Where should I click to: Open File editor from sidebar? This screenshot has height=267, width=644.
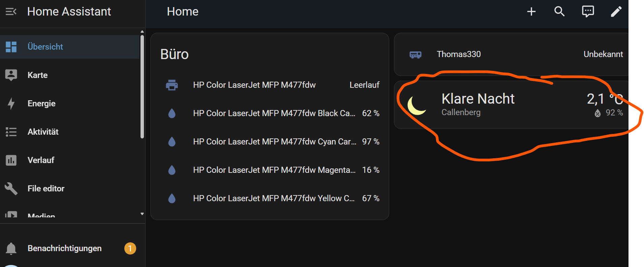click(46, 189)
